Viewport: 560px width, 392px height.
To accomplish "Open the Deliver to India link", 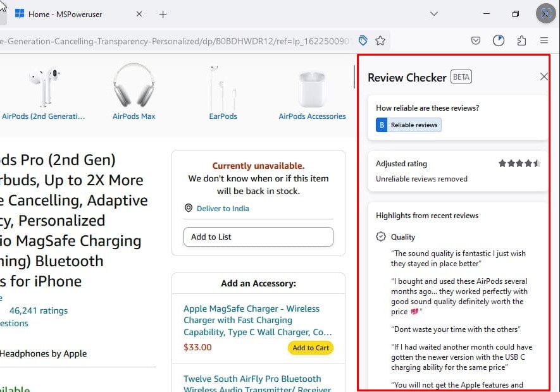I will [223, 209].
